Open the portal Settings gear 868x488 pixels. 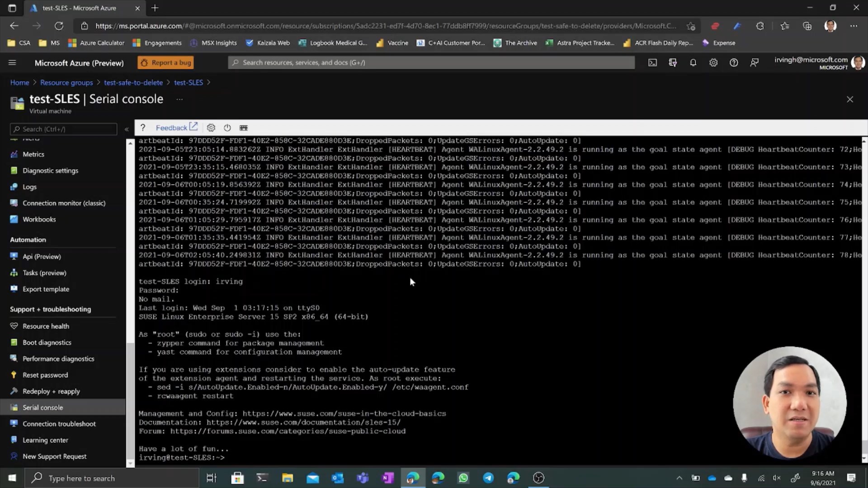713,63
